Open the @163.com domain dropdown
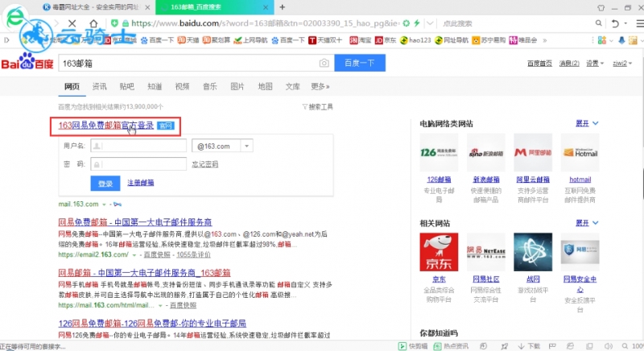This screenshot has height=351, width=644. pyautogui.click(x=247, y=146)
